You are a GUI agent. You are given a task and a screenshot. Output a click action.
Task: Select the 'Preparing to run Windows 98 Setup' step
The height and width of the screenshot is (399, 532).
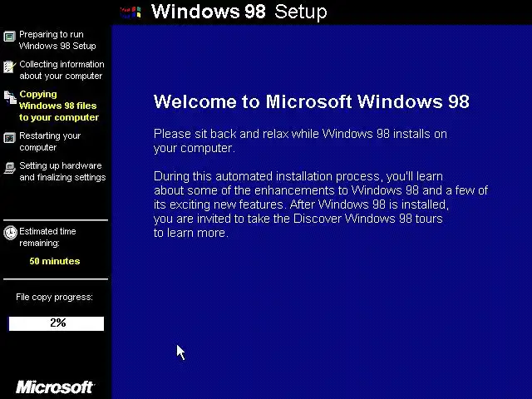pos(57,40)
